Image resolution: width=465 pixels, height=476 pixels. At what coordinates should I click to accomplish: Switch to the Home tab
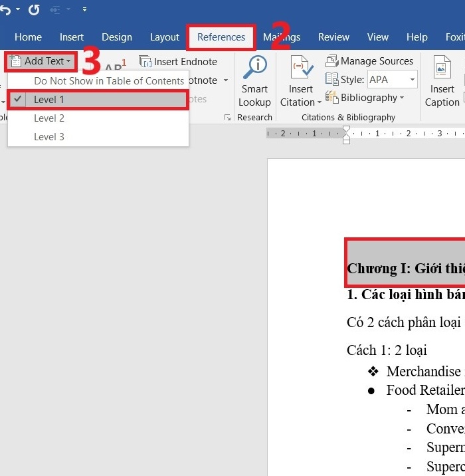pyautogui.click(x=28, y=37)
